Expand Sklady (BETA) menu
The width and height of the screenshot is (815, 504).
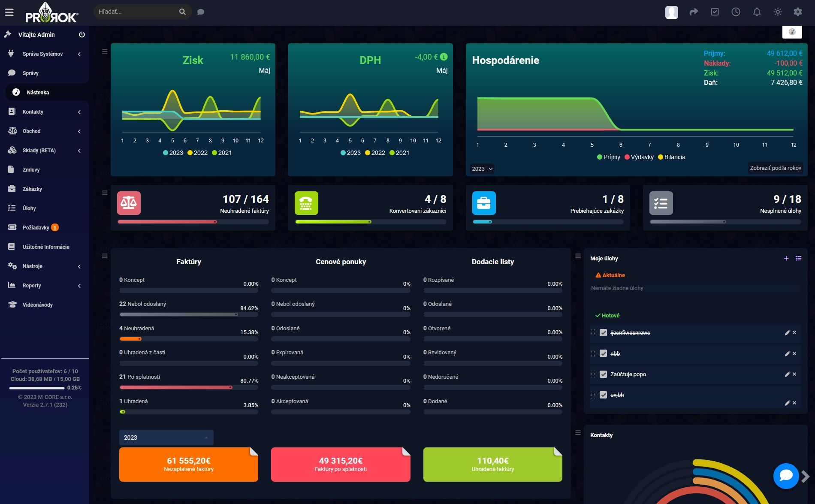click(45, 151)
